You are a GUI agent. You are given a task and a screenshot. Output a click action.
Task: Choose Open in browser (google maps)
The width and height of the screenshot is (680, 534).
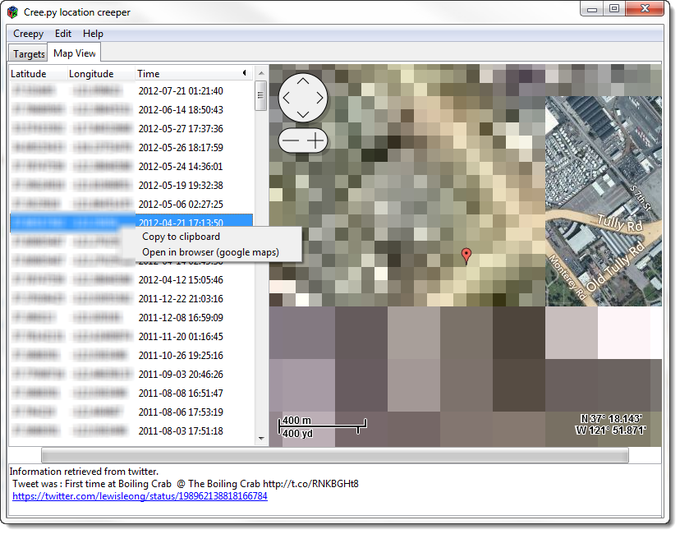pyautogui.click(x=210, y=252)
